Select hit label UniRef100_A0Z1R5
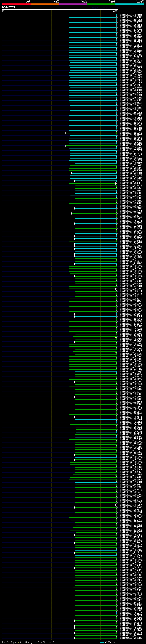146x644 pixels. (x=131, y=163)
